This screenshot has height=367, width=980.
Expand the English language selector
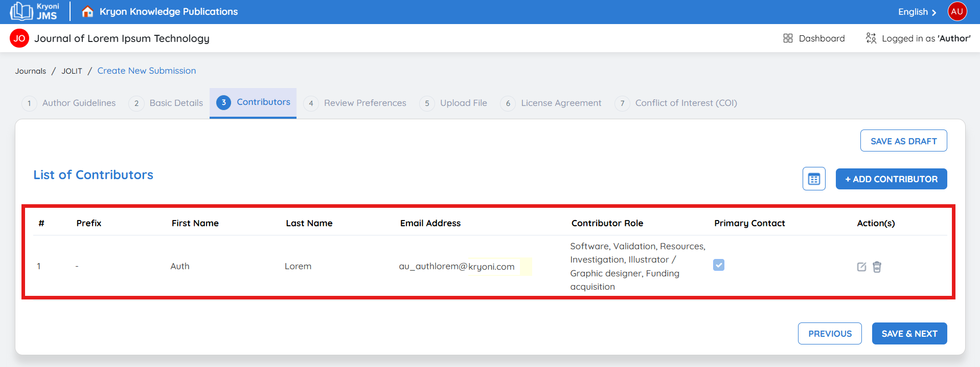(x=917, y=12)
